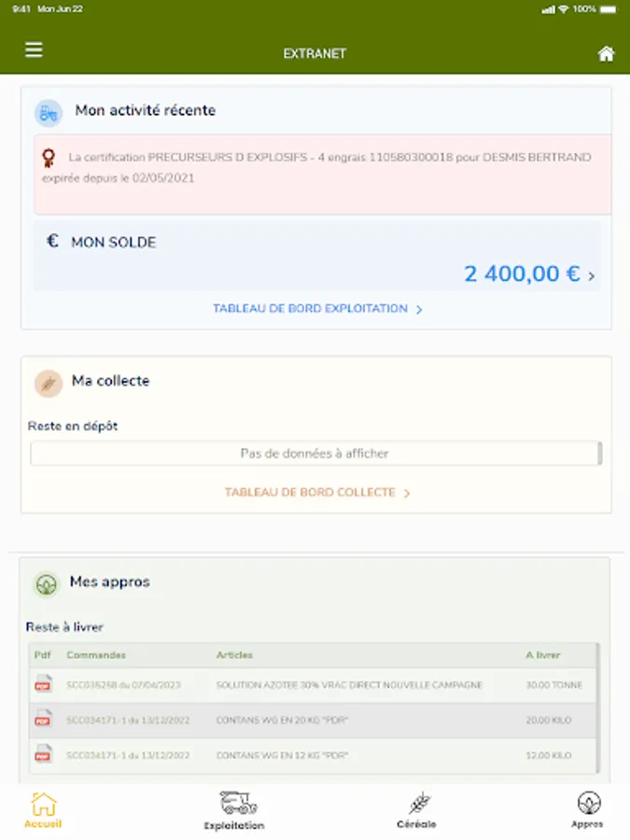Click the Commandes column header

tap(96, 655)
